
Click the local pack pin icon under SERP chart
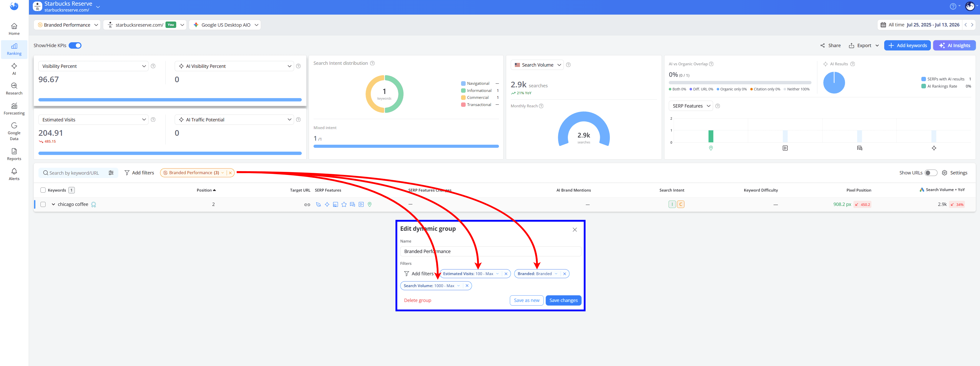pos(711,148)
